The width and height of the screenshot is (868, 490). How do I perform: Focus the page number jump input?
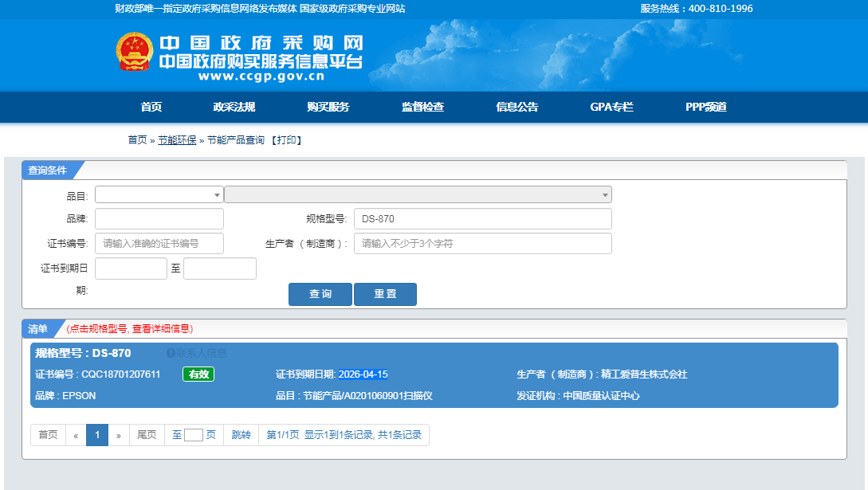(193, 435)
